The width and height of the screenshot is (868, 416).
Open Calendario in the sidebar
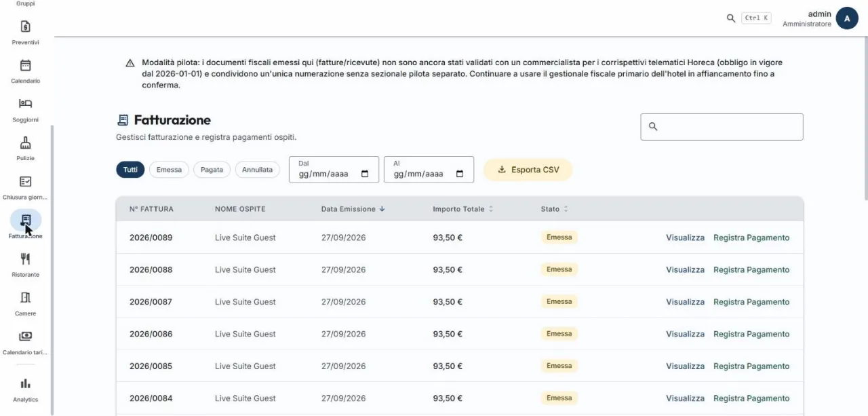pos(25,71)
